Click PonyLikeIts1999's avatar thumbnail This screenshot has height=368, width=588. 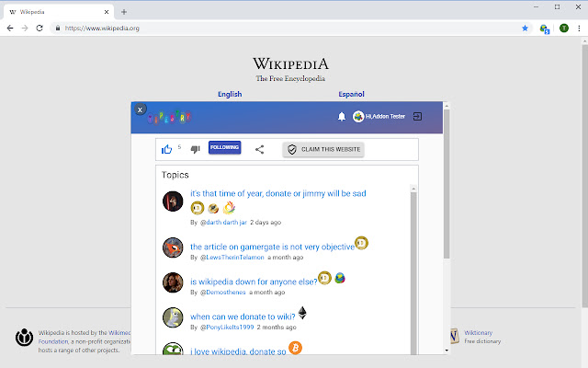point(173,317)
